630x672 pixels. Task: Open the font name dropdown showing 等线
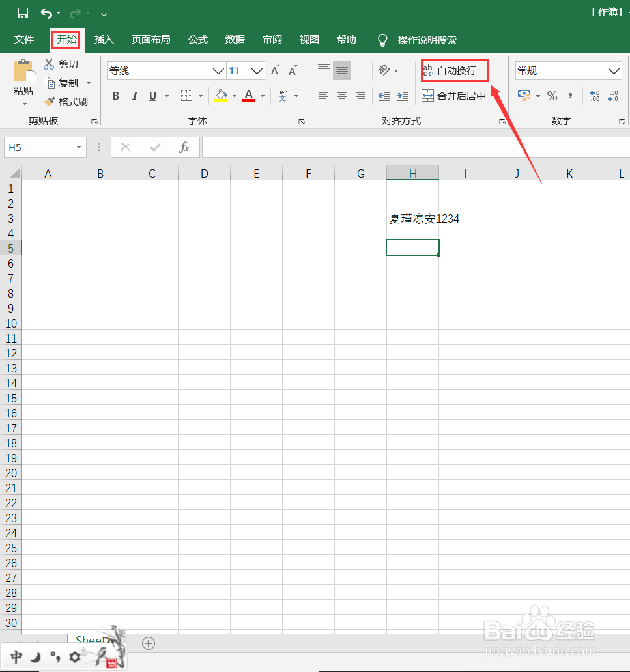(217, 70)
